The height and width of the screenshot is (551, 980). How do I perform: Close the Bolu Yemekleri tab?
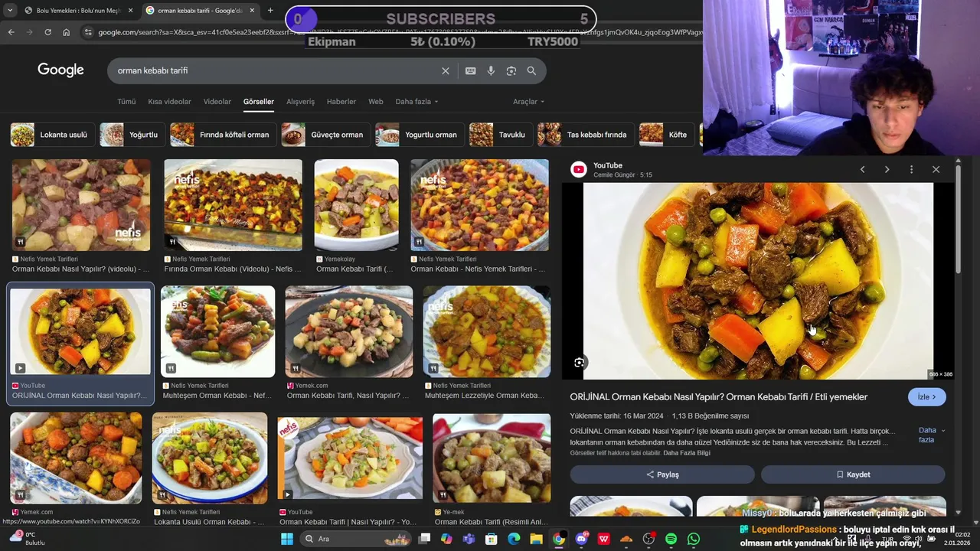pyautogui.click(x=130, y=11)
